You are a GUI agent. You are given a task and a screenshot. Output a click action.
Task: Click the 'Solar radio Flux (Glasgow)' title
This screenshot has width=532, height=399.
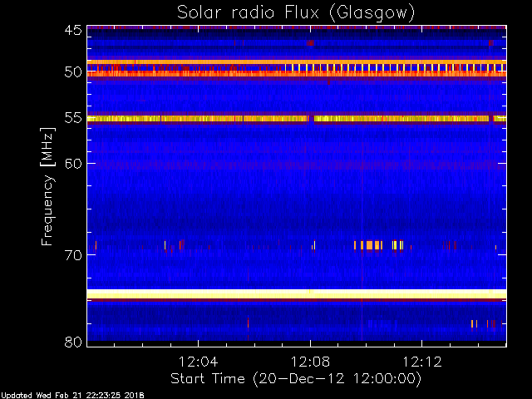pos(296,13)
